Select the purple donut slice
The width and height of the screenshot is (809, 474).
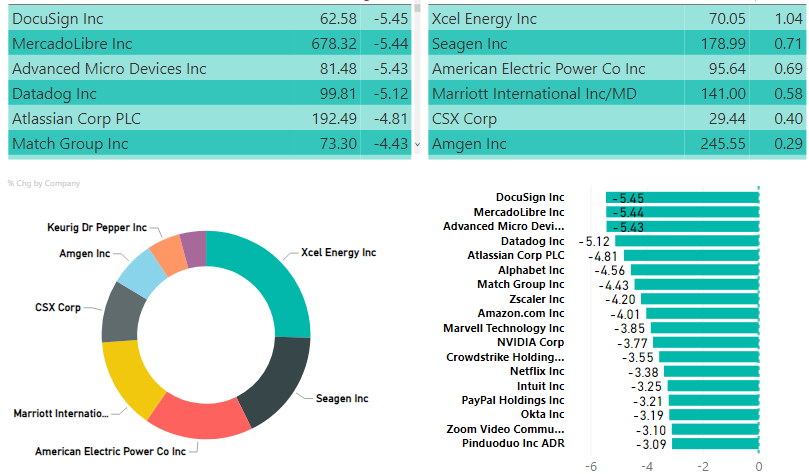pos(196,249)
